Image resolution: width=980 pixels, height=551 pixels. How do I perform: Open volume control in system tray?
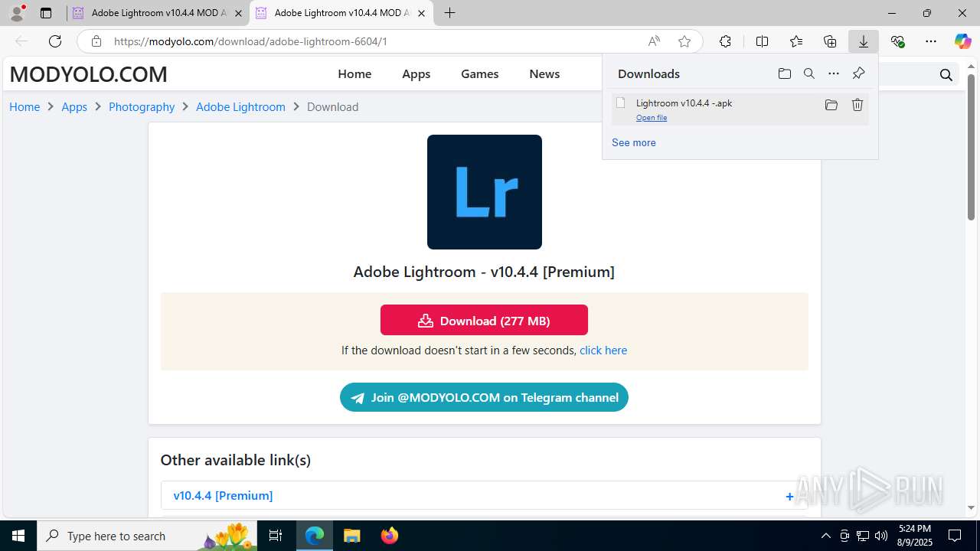(881, 536)
